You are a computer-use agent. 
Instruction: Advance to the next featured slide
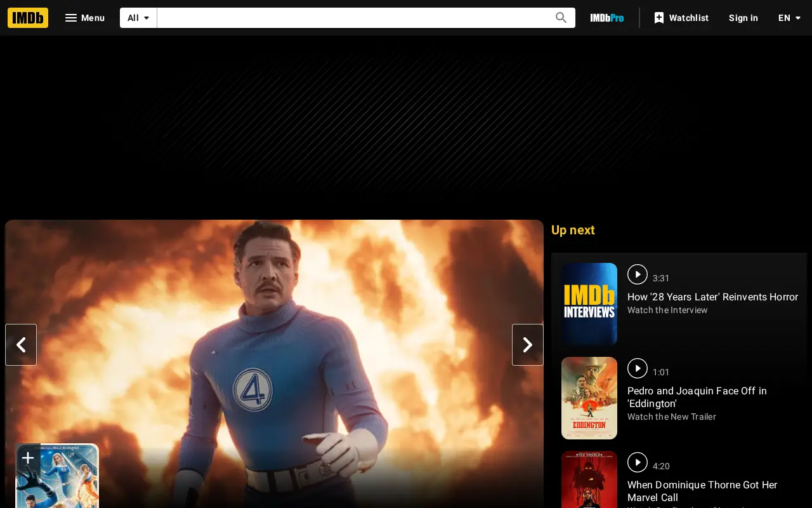(528, 345)
